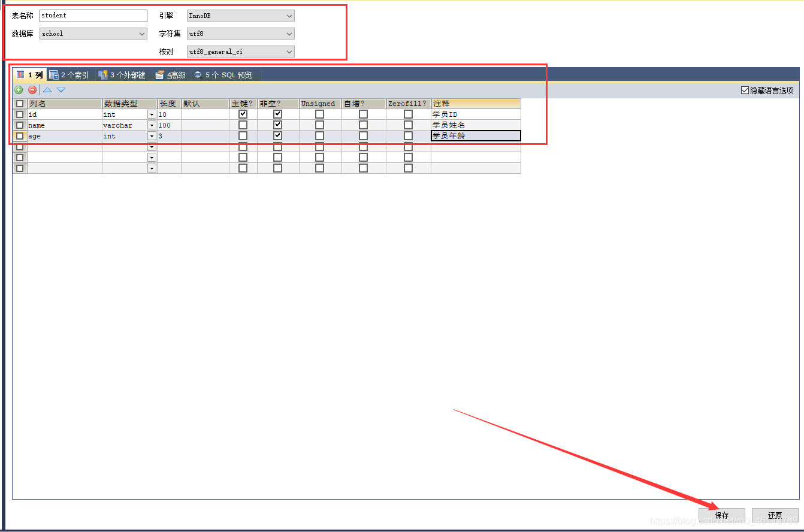Uncheck 非空 checkbox for name row

pyautogui.click(x=277, y=125)
